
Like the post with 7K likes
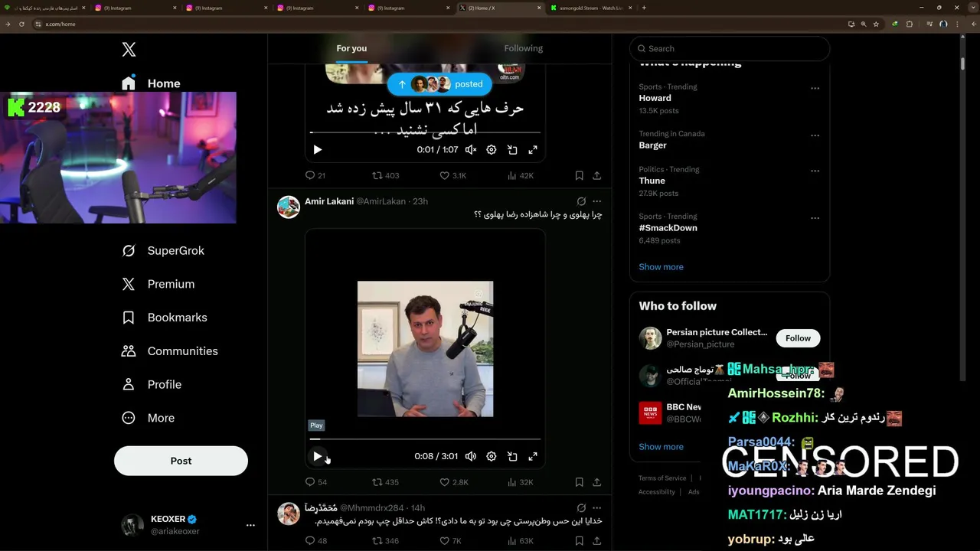[x=450, y=541]
